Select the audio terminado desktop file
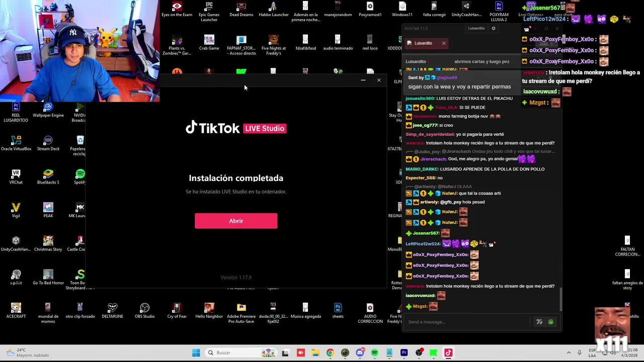 point(338,43)
